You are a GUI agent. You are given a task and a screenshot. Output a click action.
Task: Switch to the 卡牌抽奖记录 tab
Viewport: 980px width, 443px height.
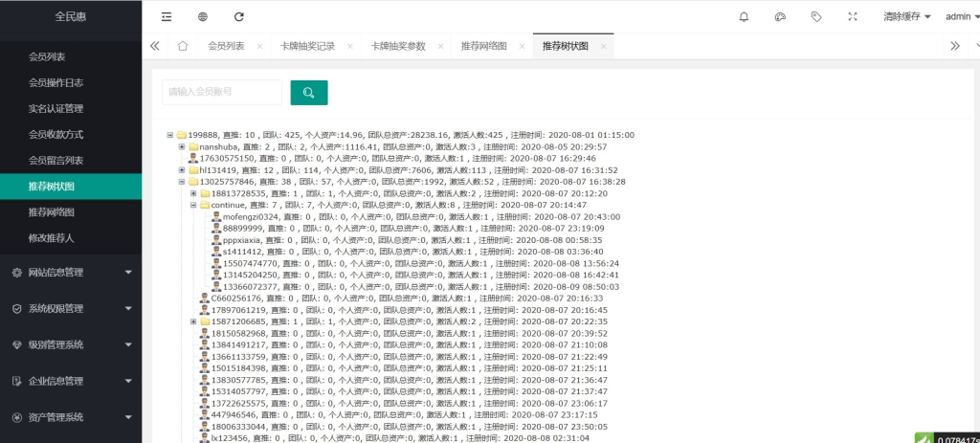click(x=306, y=46)
